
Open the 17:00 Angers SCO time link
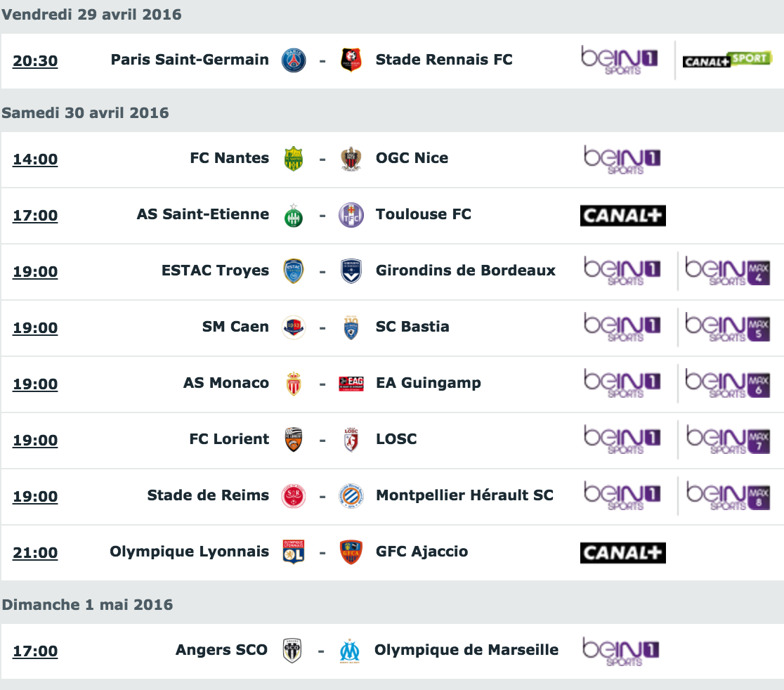(x=35, y=651)
